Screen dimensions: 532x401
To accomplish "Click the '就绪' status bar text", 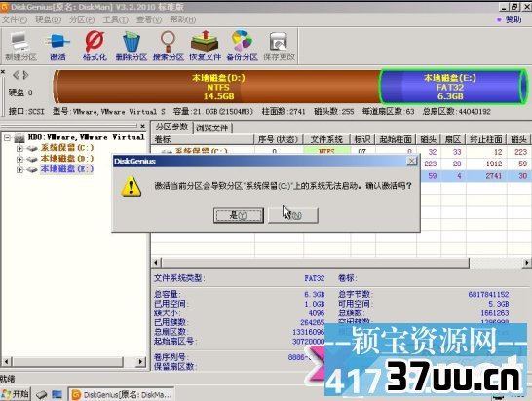I will (8, 379).
